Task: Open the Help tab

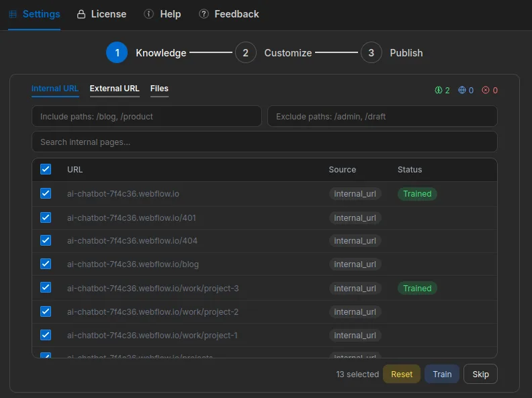Action: point(163,14)
